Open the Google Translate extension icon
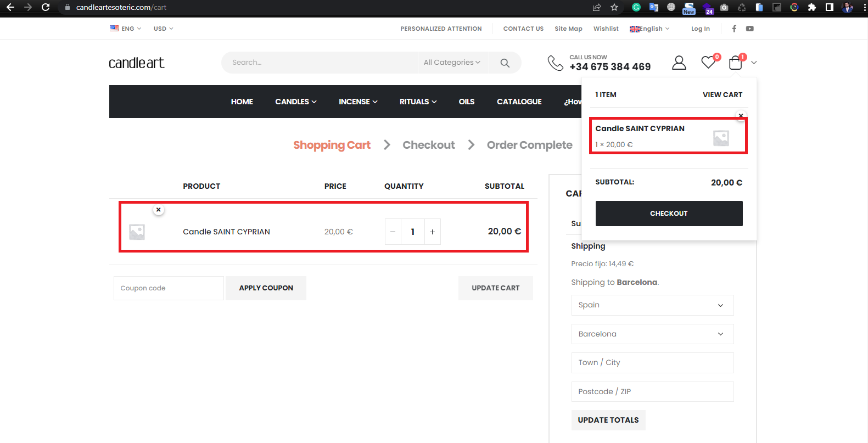Screen dimensions: 868x443 [x=654, y=7]
